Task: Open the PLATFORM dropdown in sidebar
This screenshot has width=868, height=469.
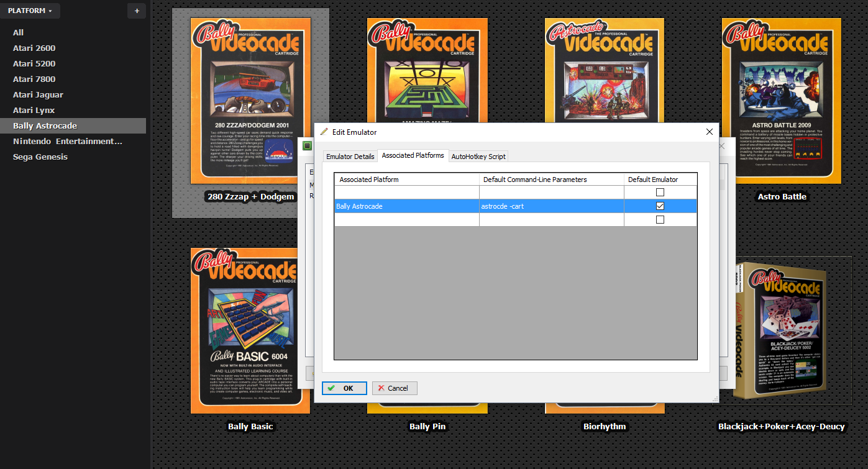Action: point(30,11)
